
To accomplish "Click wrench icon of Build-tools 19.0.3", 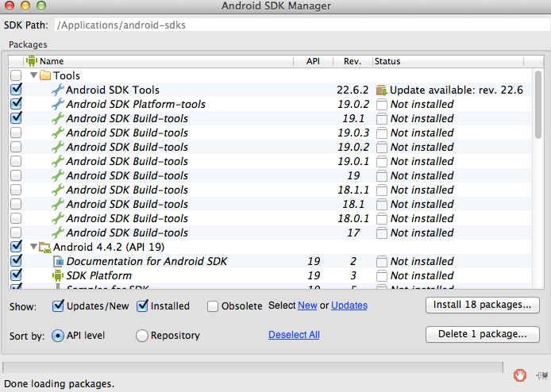I will (58, 133).
